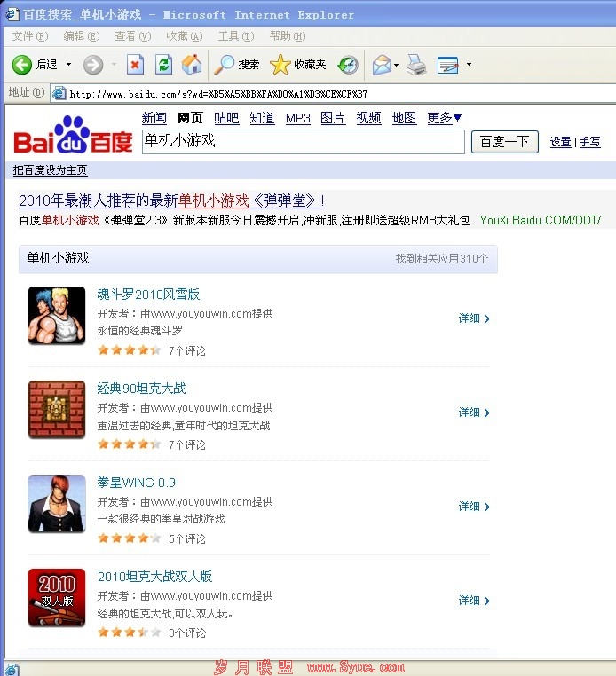Viewport: 616px width, 676px height.
Task: Open the 文件(F) menu
Action: click(x=30, y=36)
